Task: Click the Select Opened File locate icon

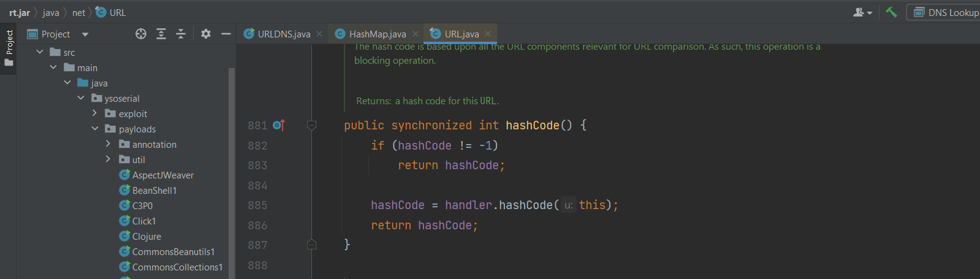Action: [141, 34]
